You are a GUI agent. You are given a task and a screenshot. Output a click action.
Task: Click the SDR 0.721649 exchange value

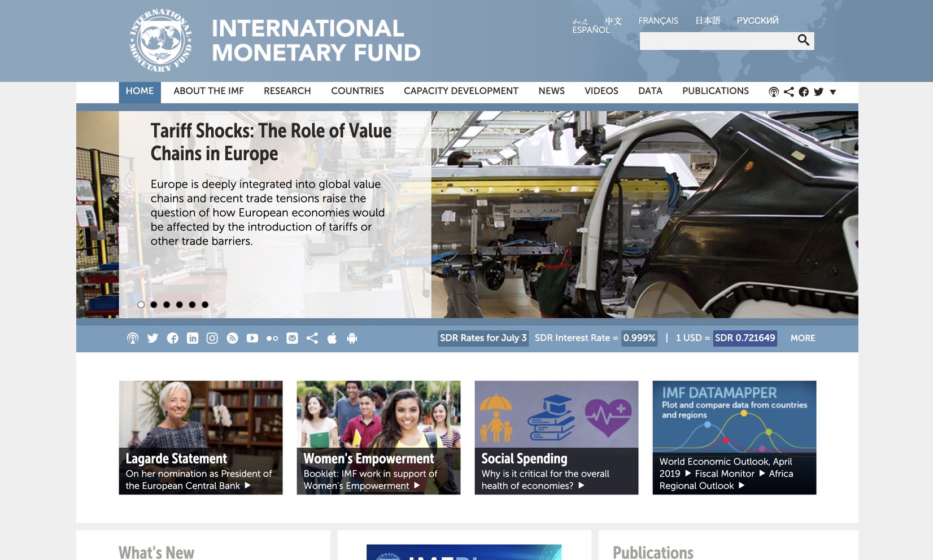(x=745, y=338)
